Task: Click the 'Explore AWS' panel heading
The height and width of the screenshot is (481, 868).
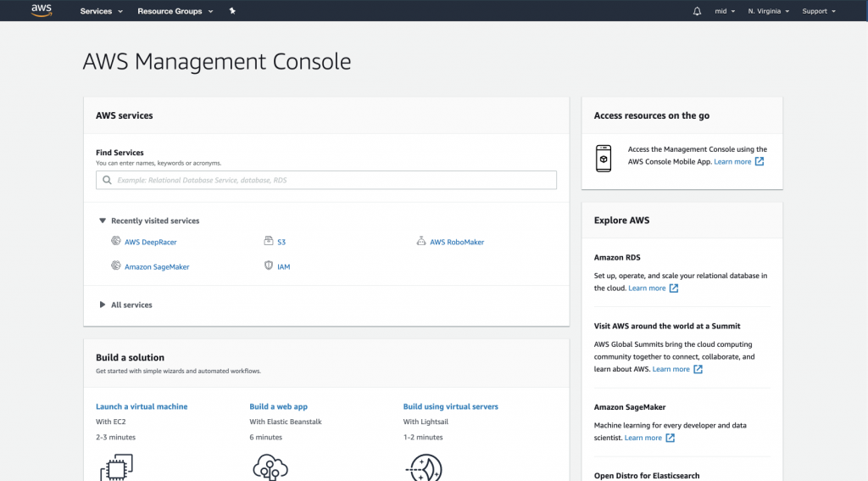Action: 621,220
